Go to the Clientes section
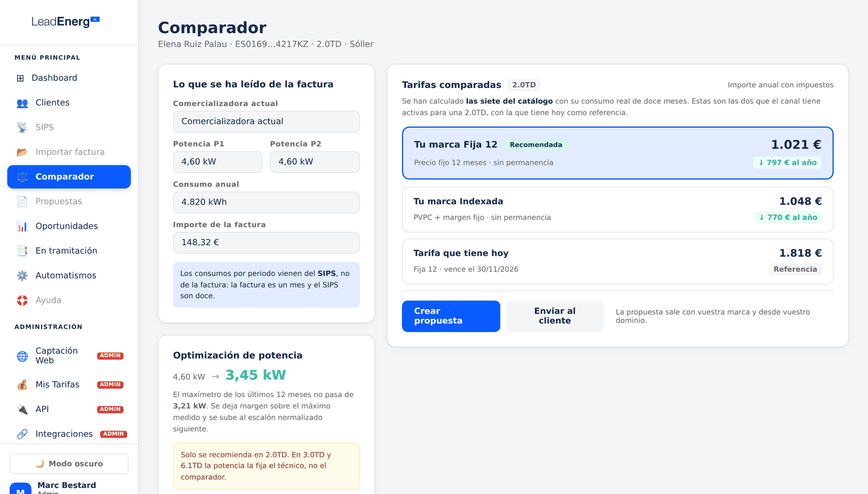Viewport: 868px width, 494px height. (x=69, y=103)
